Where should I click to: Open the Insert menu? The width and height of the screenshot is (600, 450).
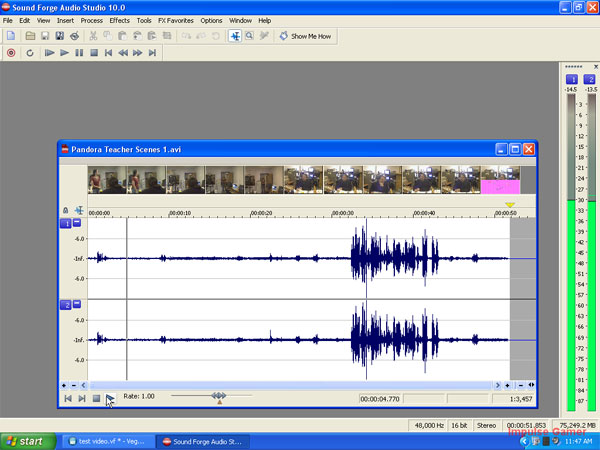click(65, 21)
